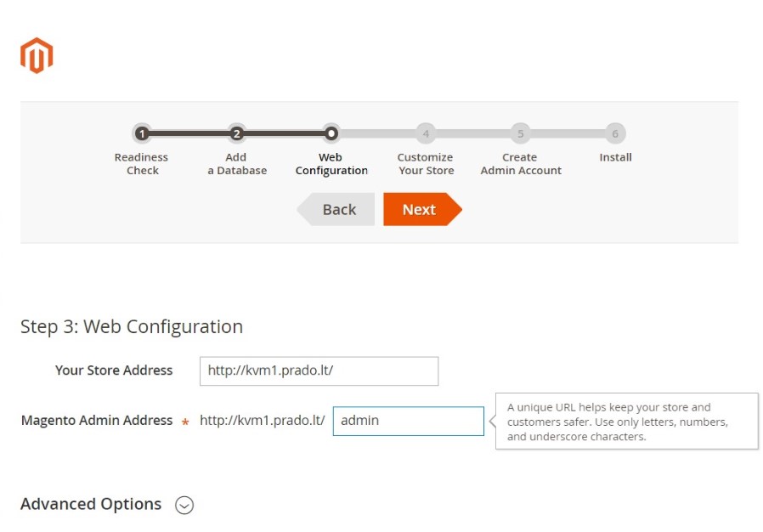Click the Back button
This screenshot has width=763, height=532.
pyautogui.click(x=336, y=209)
